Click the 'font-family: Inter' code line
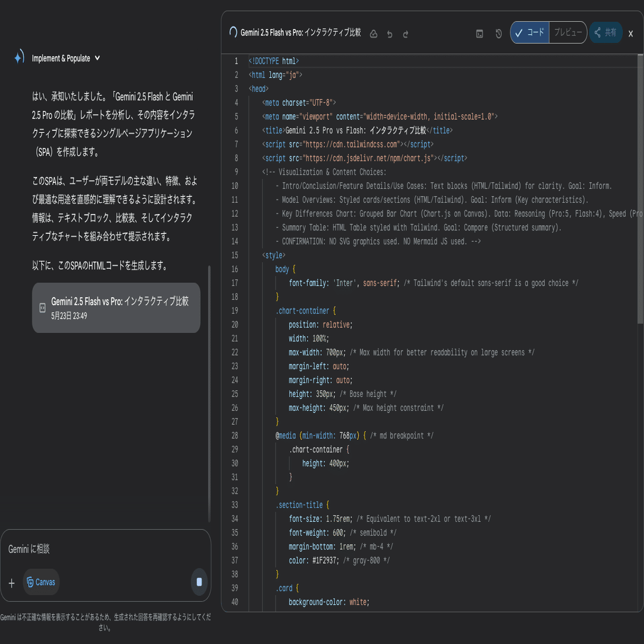Viewport: 644px width, 644px height. point(433,283)
